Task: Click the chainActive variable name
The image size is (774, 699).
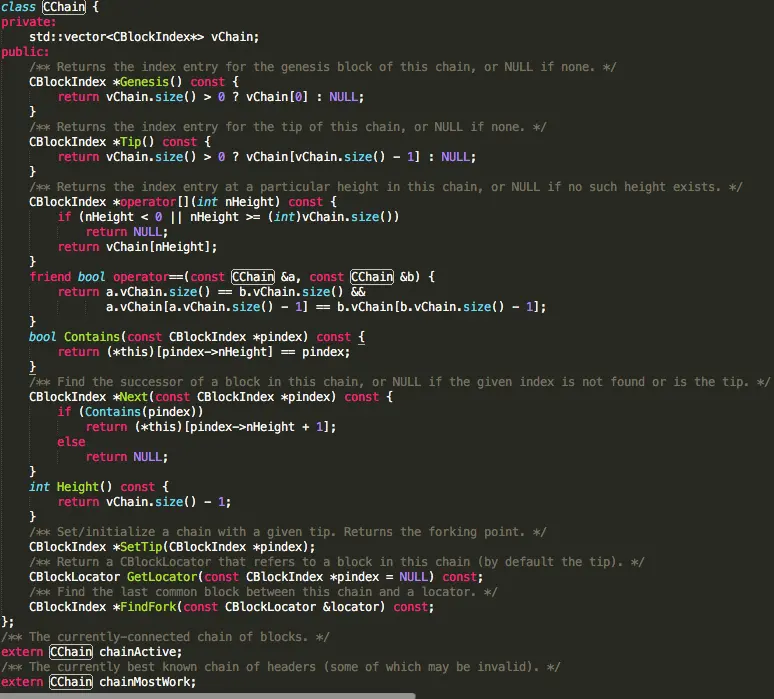Action: click(137, 652)
